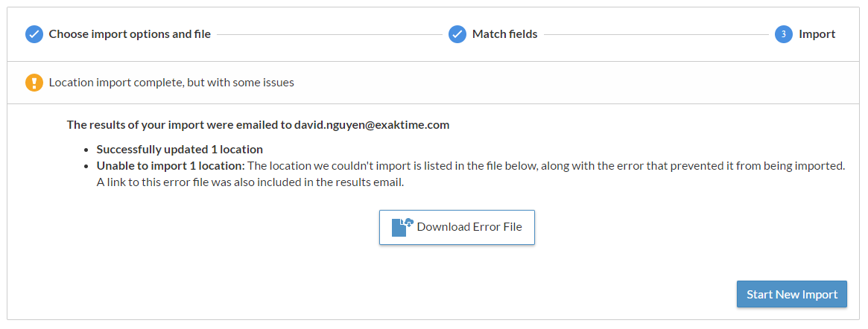Click 'Unable to import 1 location' text
The width and height of the screenshot is (868, 329).
pyautogui.click(x=171, y=165)
